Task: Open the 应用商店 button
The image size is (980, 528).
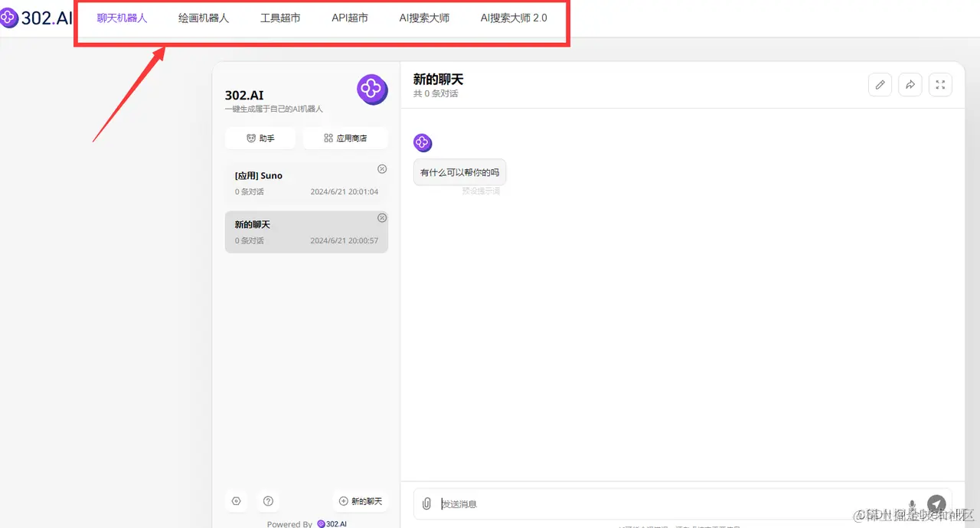Action: tap(345, 138)
